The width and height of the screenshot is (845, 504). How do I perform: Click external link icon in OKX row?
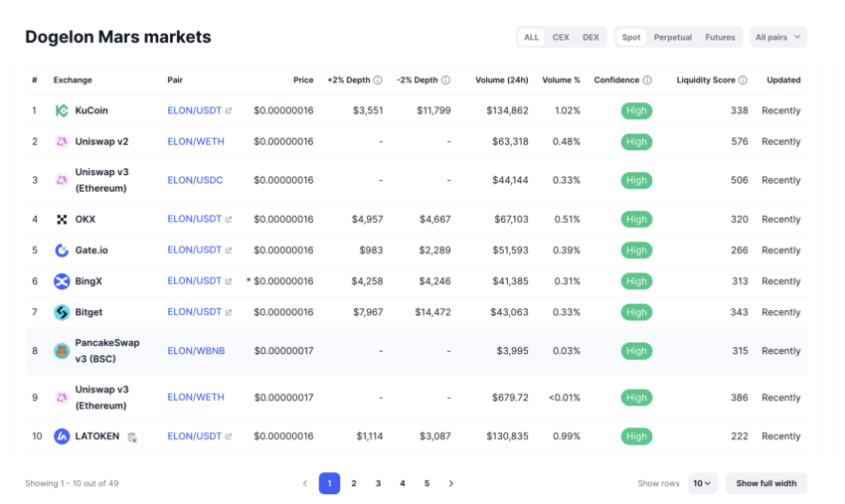coord(229,220)
